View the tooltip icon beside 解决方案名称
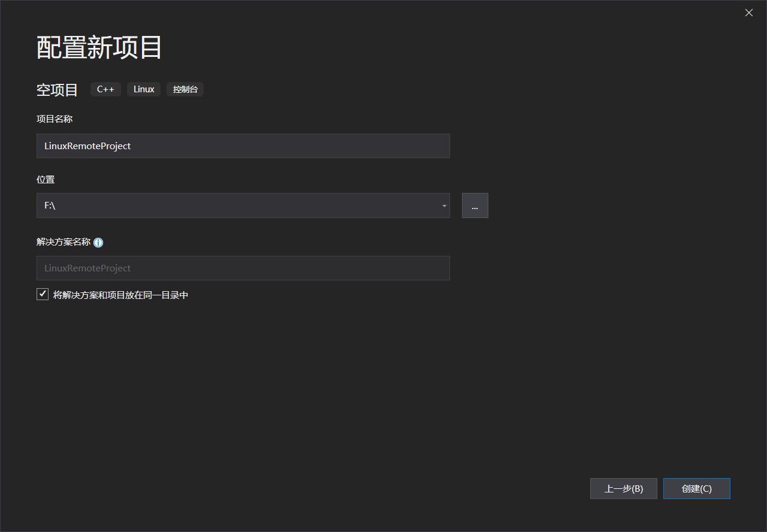Image resolution: width=767 pixels, height=532 pixels. tap(98, 242)
